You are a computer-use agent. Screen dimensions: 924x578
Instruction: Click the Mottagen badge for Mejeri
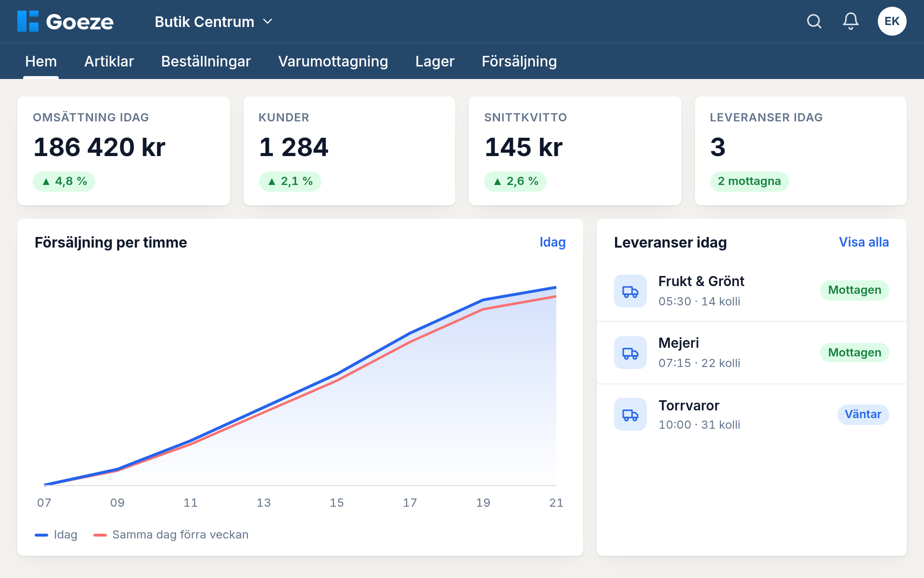click(x=855, y=353)
